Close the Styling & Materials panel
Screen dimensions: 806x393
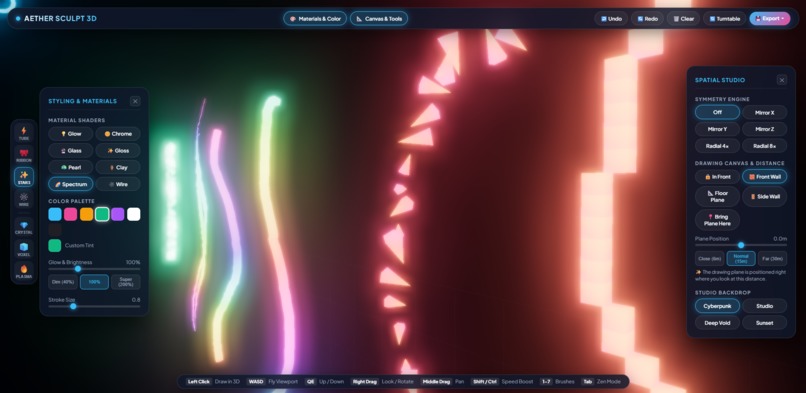click(x=135, y=101)
